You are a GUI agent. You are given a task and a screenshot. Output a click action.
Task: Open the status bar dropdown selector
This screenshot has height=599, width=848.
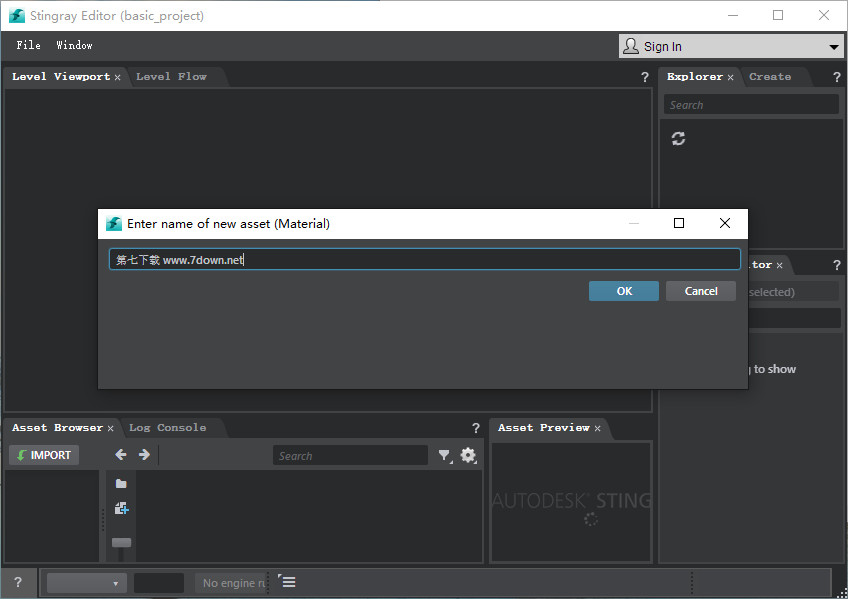[x=87, y=583]
